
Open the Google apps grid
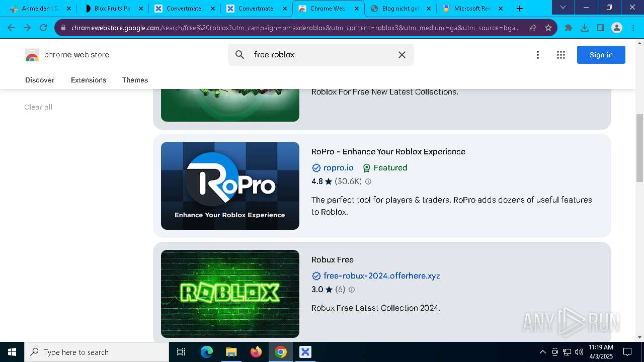[561, 55]
